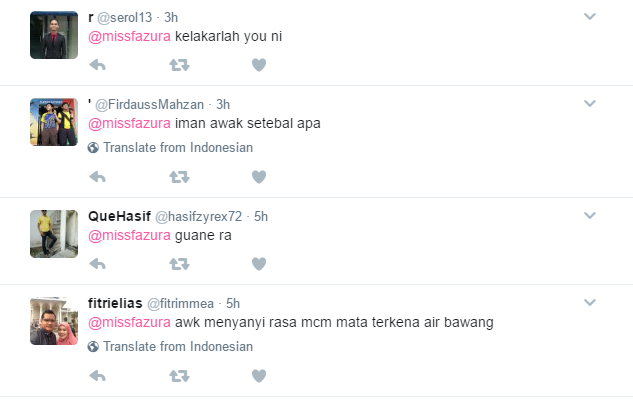Viewport: 633px width, 401px height.
Task: Retweet the "kelakarlah you ni" tweet
Action: click(x=179, y=65)
